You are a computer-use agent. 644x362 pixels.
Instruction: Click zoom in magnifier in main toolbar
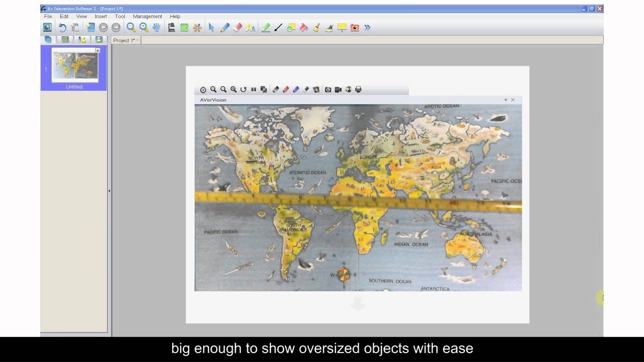[x=144, y=28]
